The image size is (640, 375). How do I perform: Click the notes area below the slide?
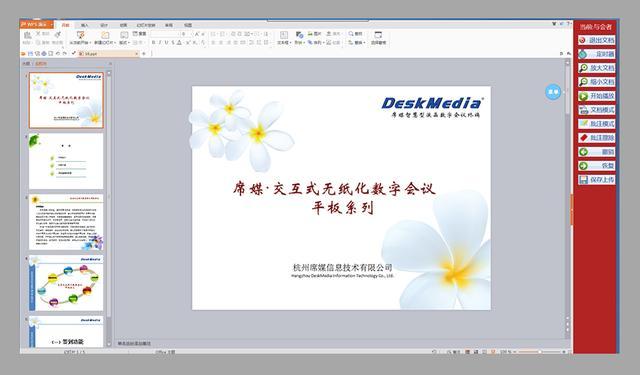pyautogui.click(x=341, y=344)
